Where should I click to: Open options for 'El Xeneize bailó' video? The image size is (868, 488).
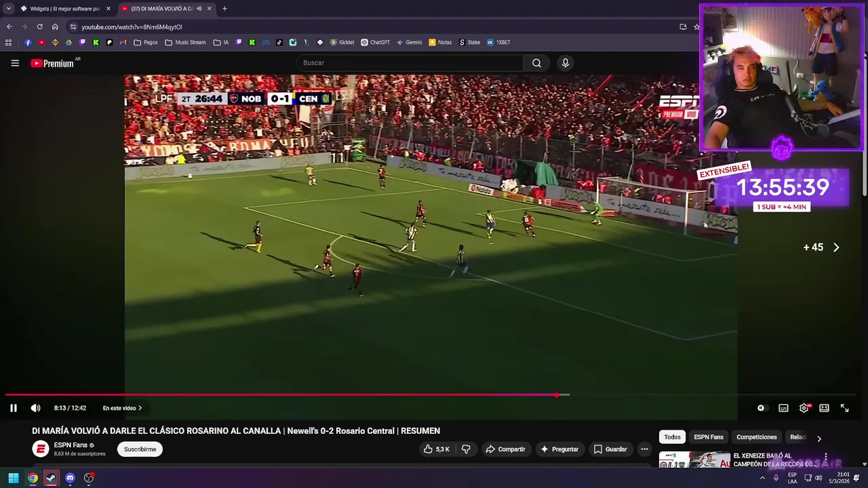pyautogui.click(x=825, y=457)
